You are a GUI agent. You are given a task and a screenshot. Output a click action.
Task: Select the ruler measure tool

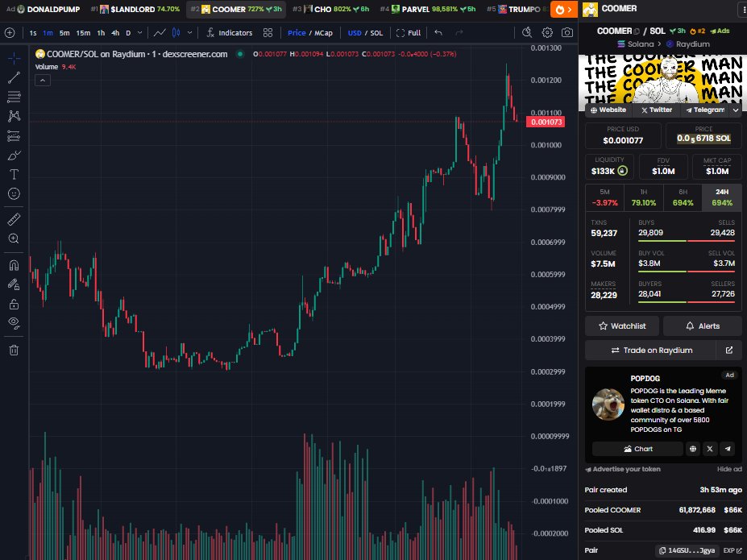coord(14,219)
